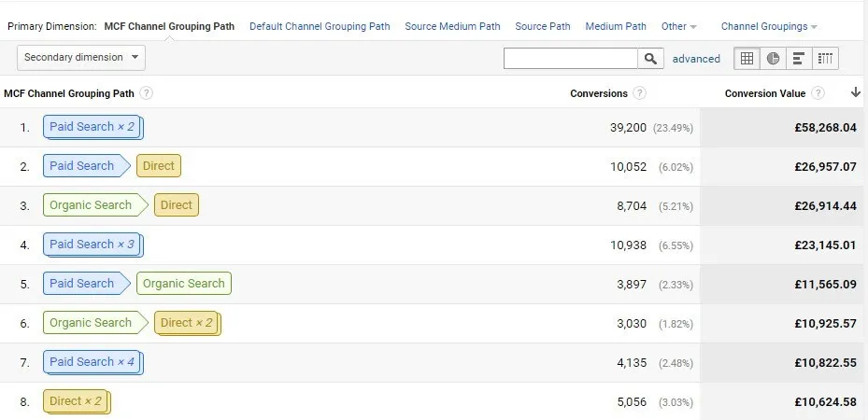Click conversion value £11,565.09
Viewport: 868px width, 420px height.
point(825,285)
